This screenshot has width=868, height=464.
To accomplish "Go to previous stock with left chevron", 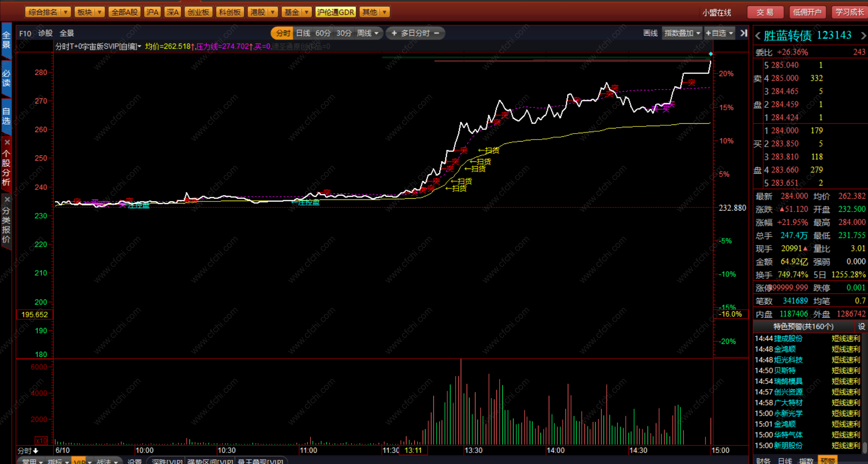I will coord(758,36).
